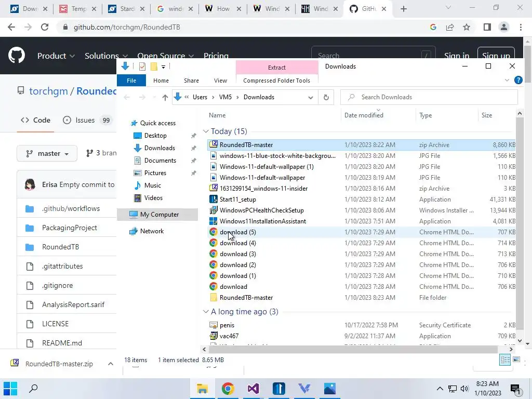
Task: Open new Chrome tab plus button
Action: [403, 9]
